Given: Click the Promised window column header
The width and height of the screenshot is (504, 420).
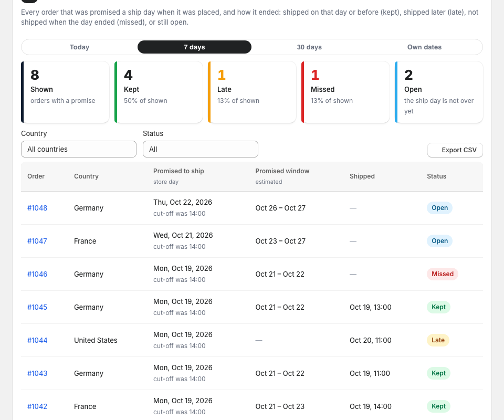Looking at the screenshot, I should [282, 171].
